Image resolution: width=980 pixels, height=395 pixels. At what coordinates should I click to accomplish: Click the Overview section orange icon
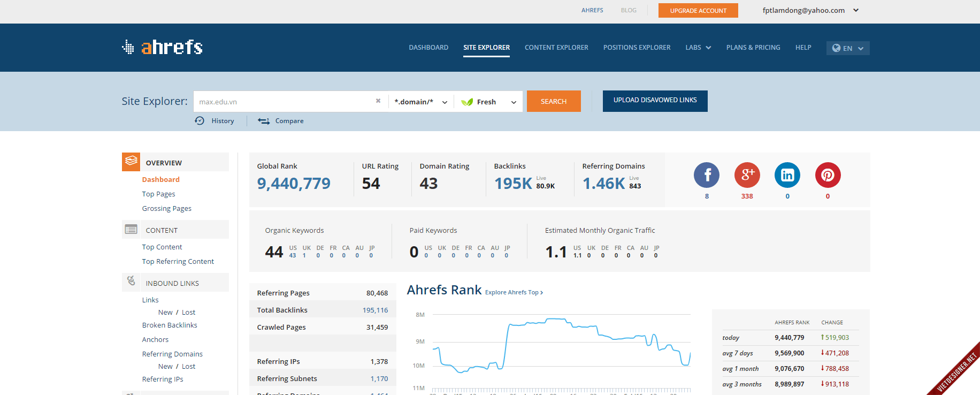[131, 162]
